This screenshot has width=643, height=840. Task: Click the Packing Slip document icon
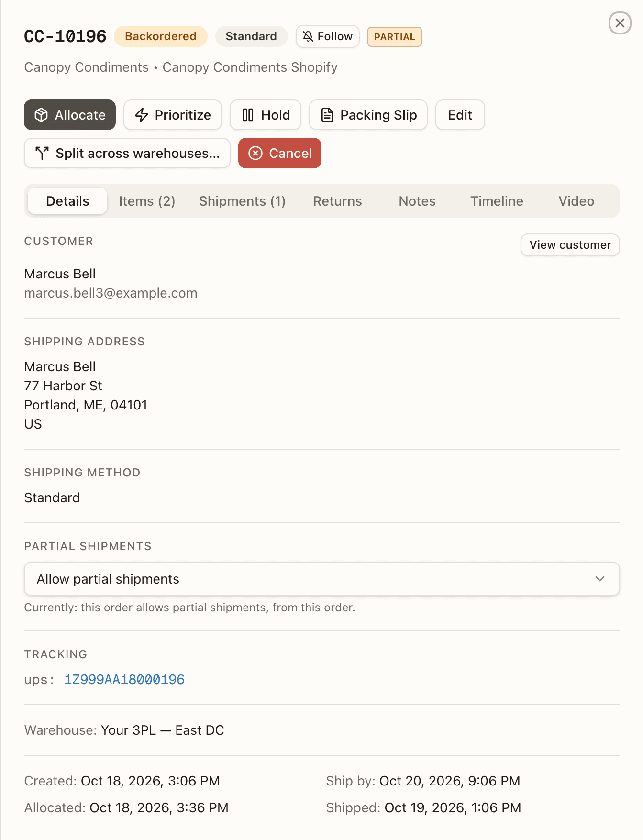pos(327,115)
